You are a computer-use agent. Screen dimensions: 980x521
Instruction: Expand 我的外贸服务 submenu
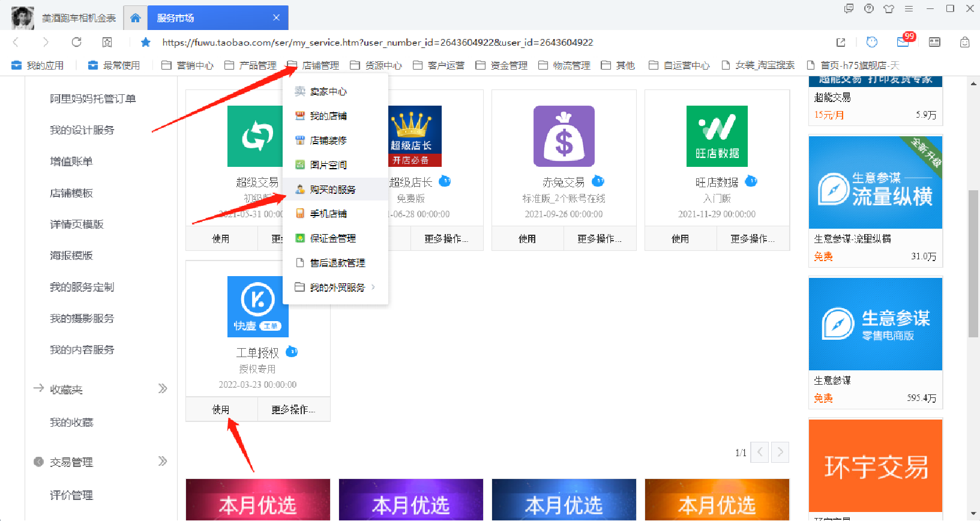[x=335, y=288]
